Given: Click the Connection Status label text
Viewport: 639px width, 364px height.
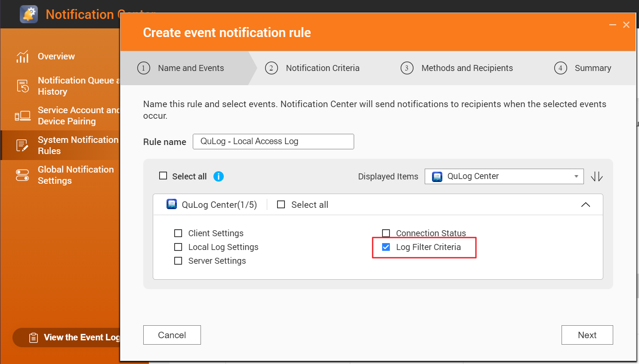Looking at the screenshot, I should (x=431, y=233).
